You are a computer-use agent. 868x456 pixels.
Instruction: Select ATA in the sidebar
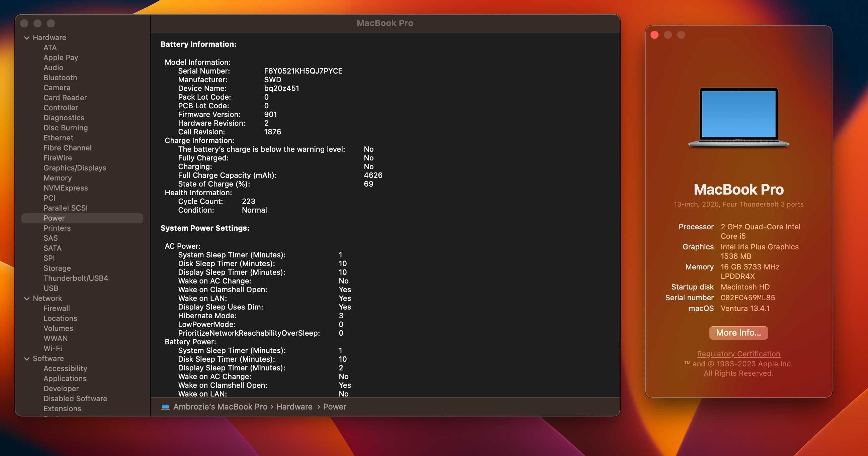tap(50, 47)
